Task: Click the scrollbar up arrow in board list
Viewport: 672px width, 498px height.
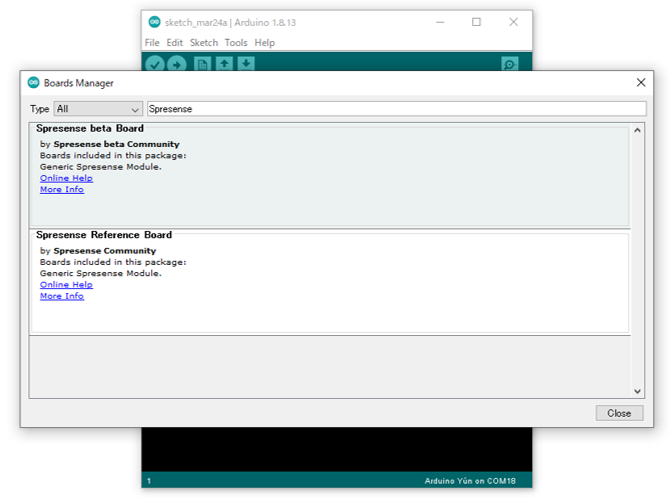Action: pos(639,130)
